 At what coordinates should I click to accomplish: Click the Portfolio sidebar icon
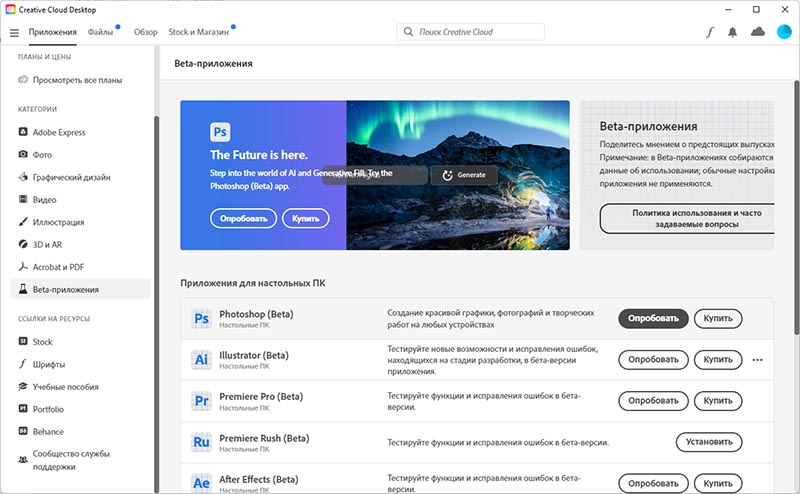(x=23, y=408)
